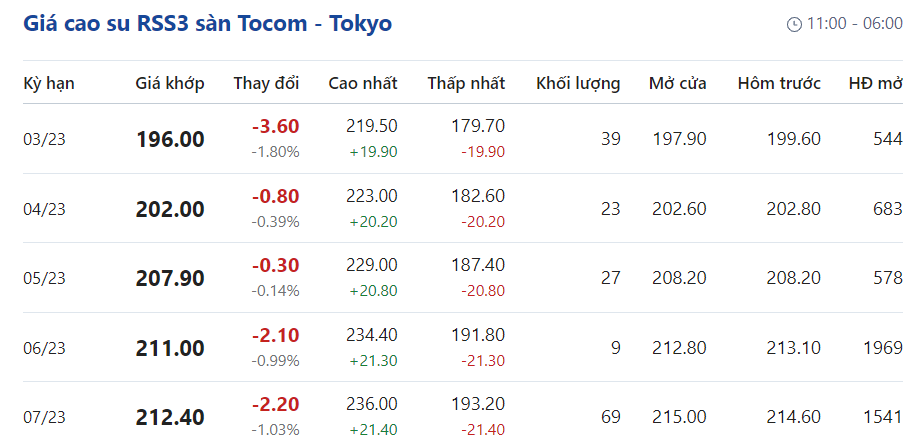Click the -3.60 price change value
923x440 pixels.
[x=275, y=127]
